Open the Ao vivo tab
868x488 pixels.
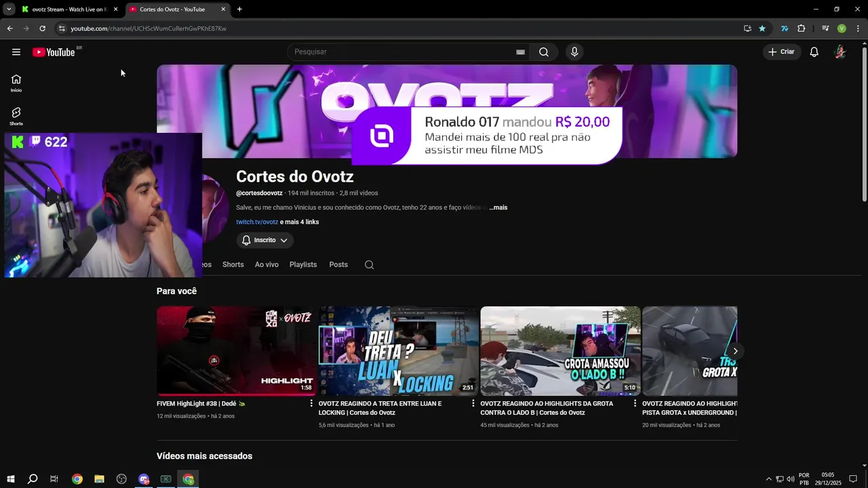pos(267,265)
